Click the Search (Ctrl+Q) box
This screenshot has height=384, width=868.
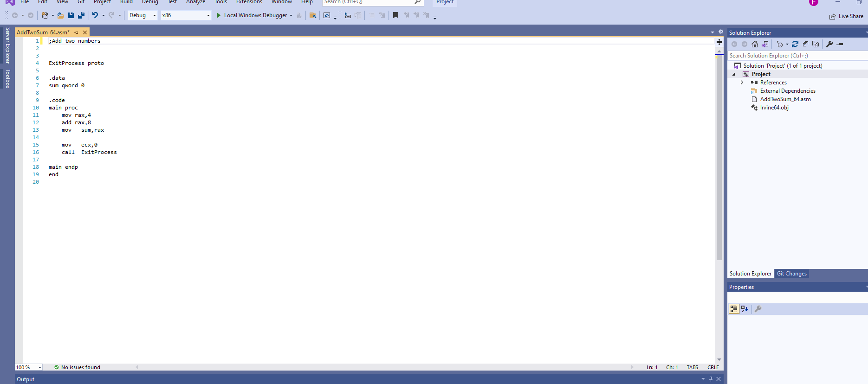373,2
